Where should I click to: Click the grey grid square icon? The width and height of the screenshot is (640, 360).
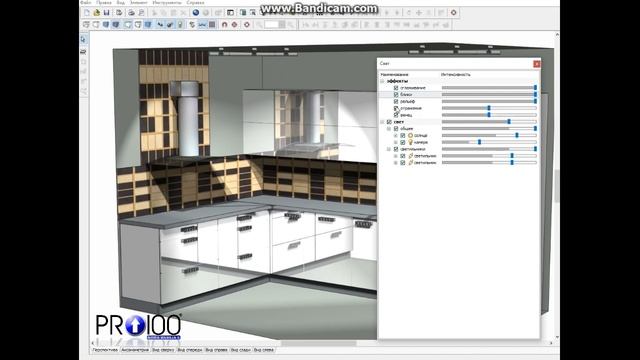click(212, 25)
